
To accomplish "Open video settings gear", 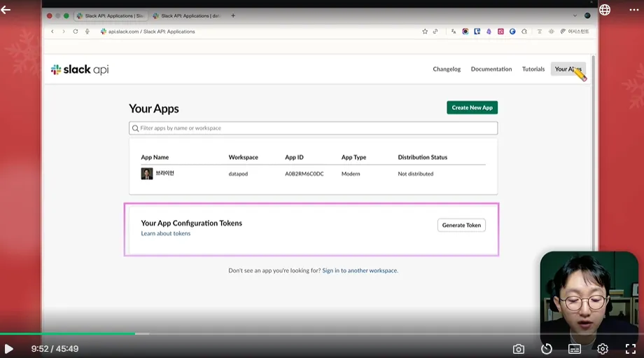I will 602,349.
